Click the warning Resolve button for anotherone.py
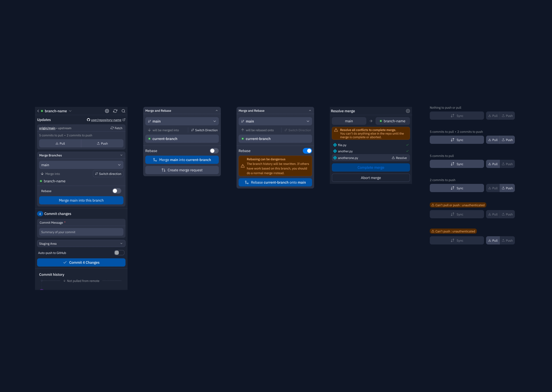The height and width of the screenshot is (392, 552). (x=399, y=158)
